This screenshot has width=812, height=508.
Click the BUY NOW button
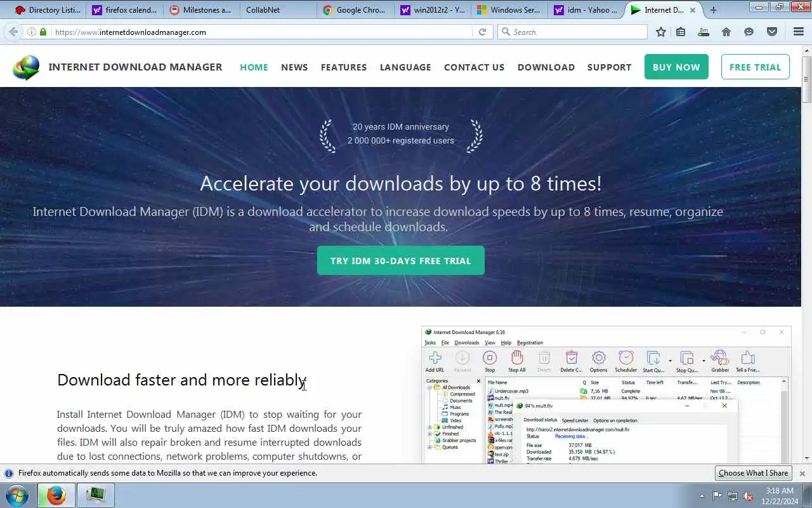(x=676, y=67)
